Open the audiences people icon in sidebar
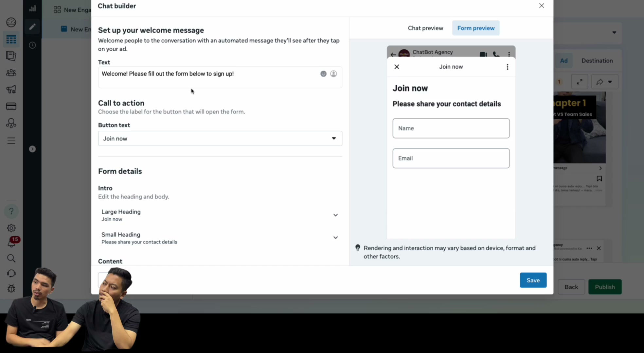This screenshot has width=644, height=353. coord(11,73)
